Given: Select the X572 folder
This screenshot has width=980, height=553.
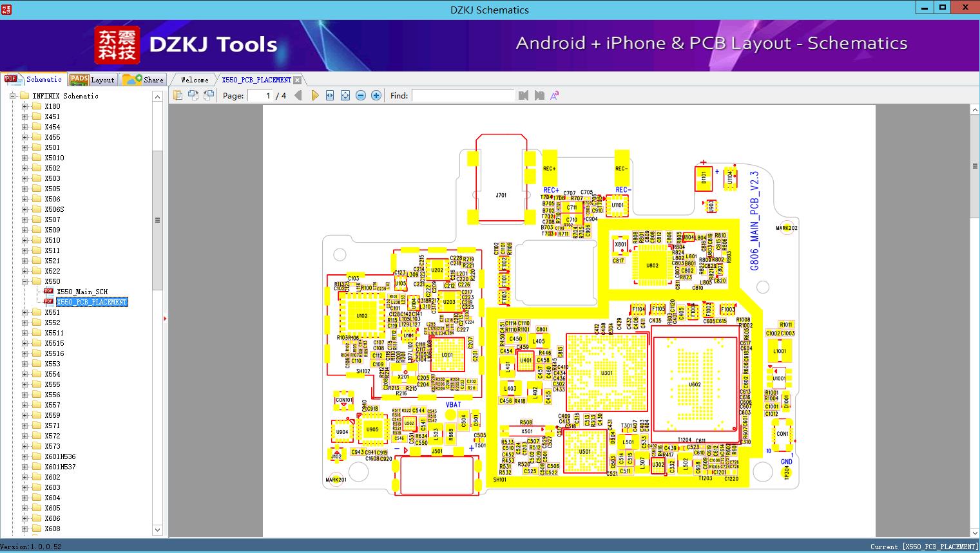Looking at the screenshot, I should [x=52, y=436].
